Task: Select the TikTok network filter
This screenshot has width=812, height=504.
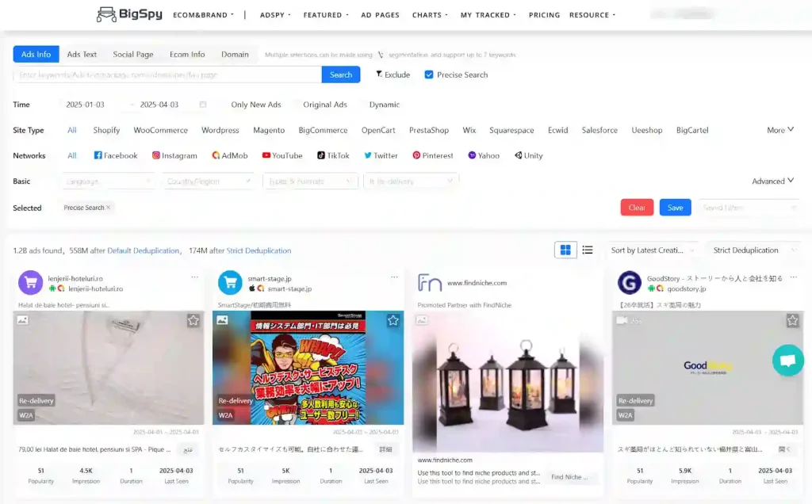Action: [x=333, y=155]
